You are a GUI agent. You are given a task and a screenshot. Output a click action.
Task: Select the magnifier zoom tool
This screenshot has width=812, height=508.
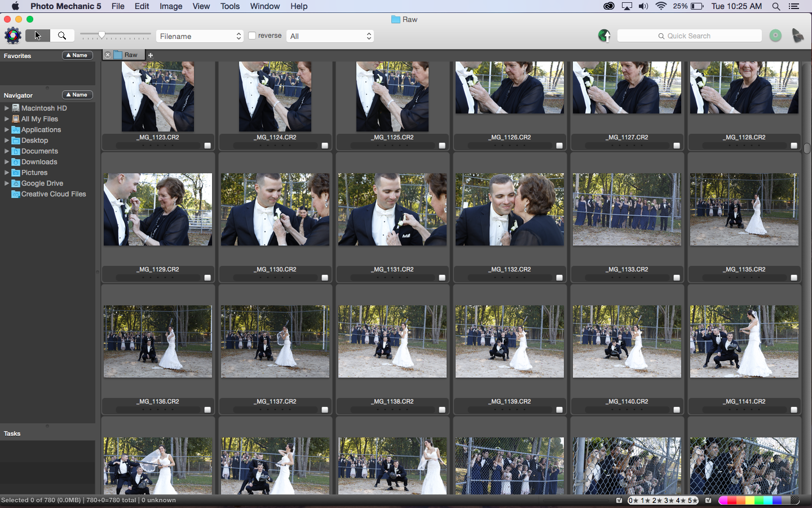62,36
